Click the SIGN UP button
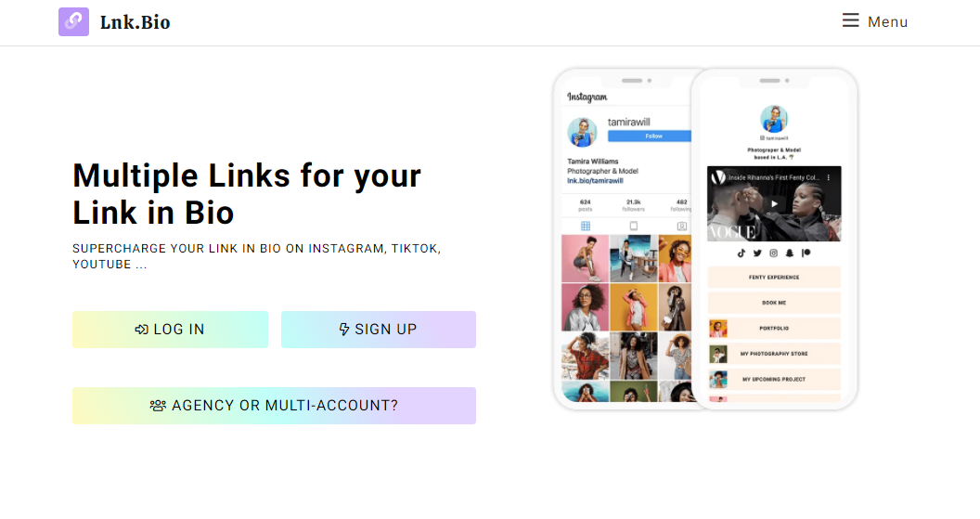This screenshot has height=519, width=980. (378, 330)
